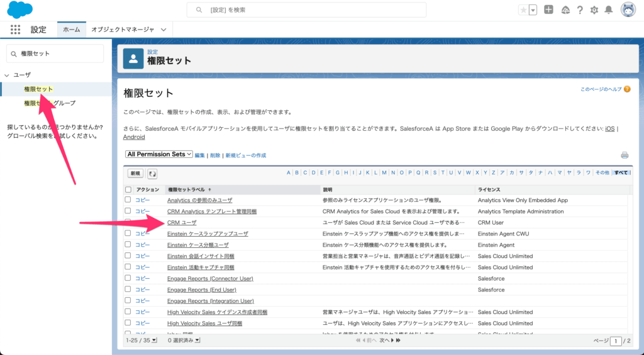Check the Einstein ケースラップアップユーザ row checkbox
Screen dimensions: 644x355
[x=128, y=233]
